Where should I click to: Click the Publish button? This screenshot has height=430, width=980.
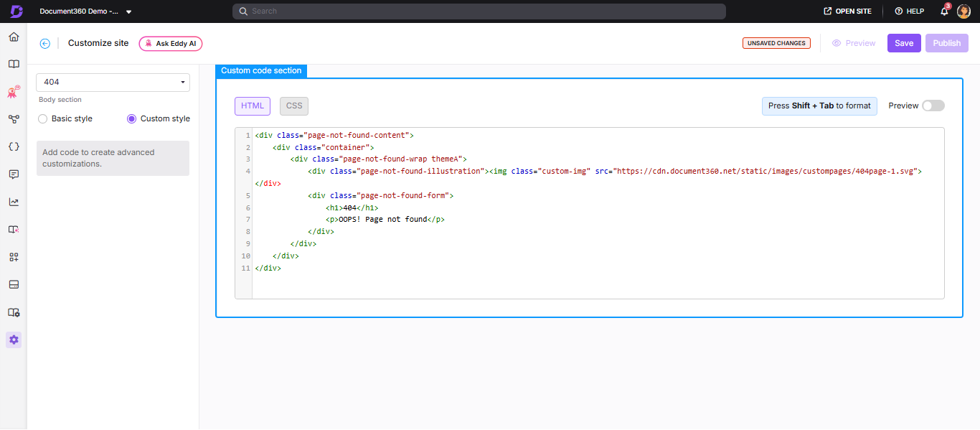point(947,43)
